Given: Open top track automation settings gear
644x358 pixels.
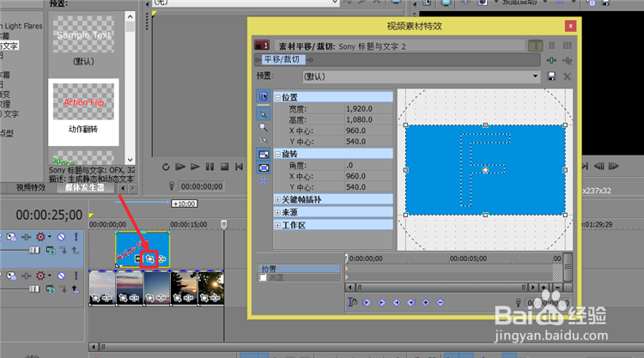Looking at the screenshot, I should (x=40, y=237).
